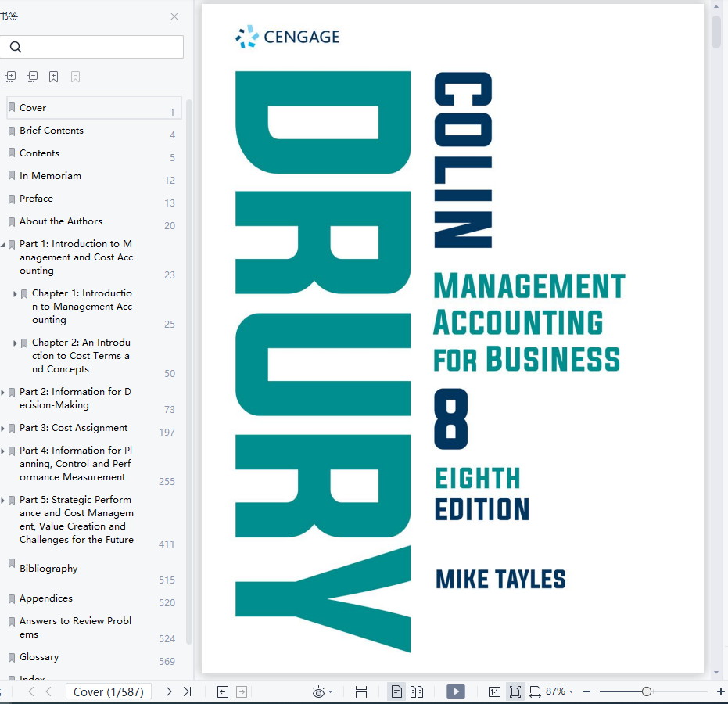Go to the previous page

pos(48,692)
